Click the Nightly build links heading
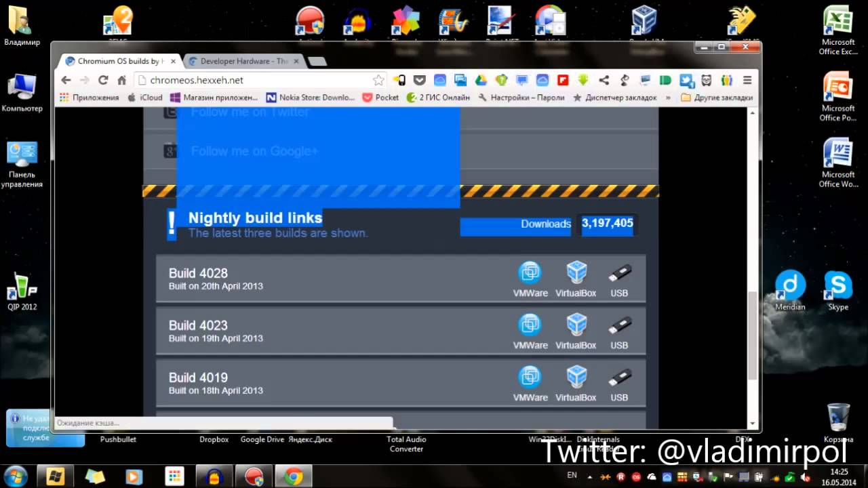 (255, 218)
